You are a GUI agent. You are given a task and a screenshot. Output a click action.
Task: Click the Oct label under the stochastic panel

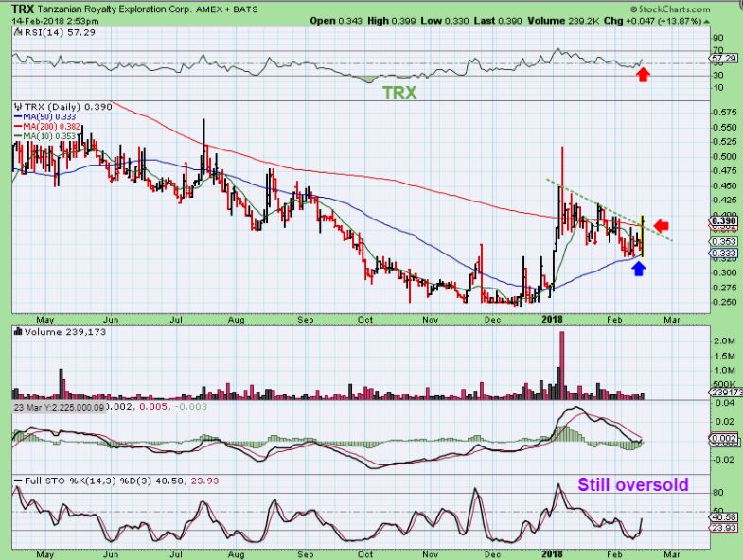[364, 553]
